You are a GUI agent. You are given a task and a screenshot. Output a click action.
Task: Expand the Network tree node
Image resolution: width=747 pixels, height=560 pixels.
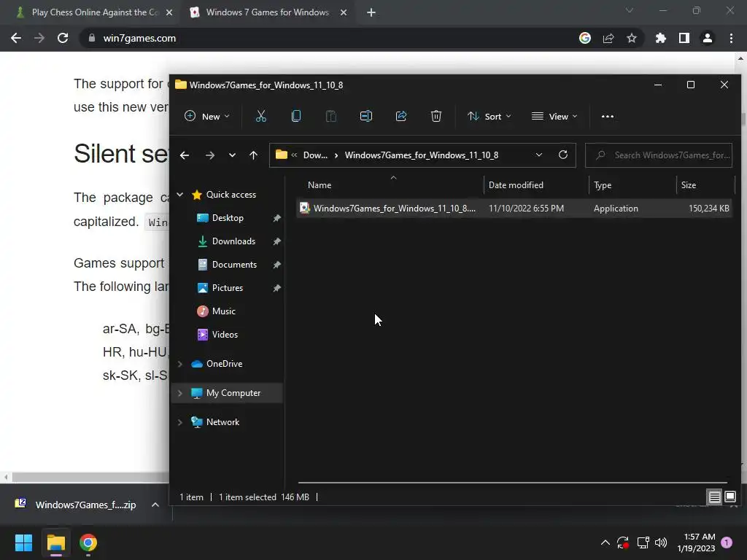[x=180, y=422]
